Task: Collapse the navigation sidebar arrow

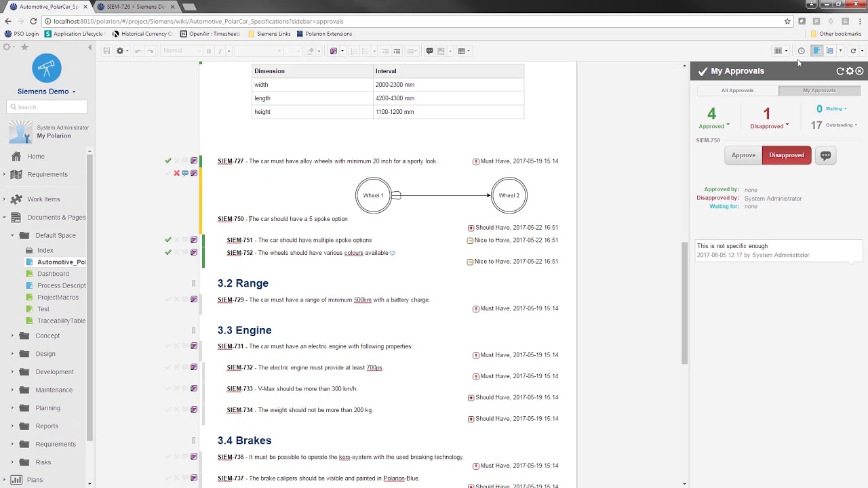Action: point(90,47)
